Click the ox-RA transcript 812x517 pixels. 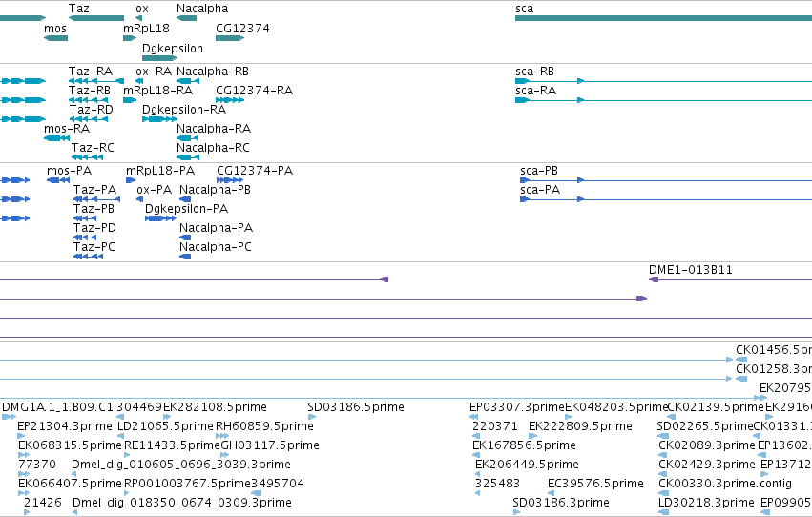139,81
